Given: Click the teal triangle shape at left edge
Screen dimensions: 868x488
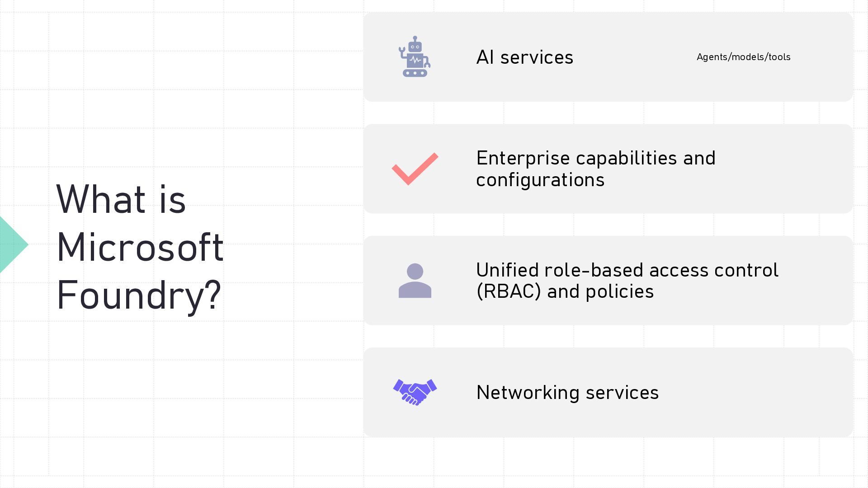Looking at the screenshot, I should point(14,244).
